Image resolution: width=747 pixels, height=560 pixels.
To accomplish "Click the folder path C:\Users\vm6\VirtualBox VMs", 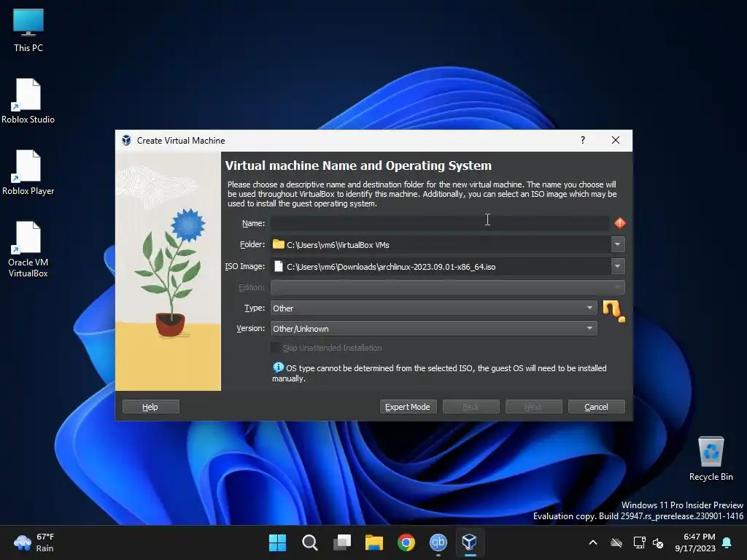I will point(338,245).
